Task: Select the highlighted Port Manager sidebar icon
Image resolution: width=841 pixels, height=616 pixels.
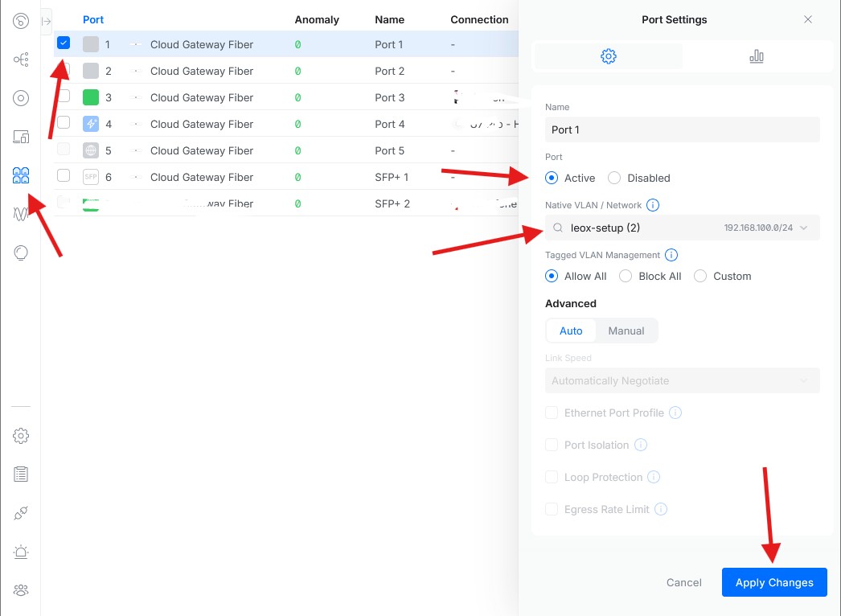Action: pos(20,175)
